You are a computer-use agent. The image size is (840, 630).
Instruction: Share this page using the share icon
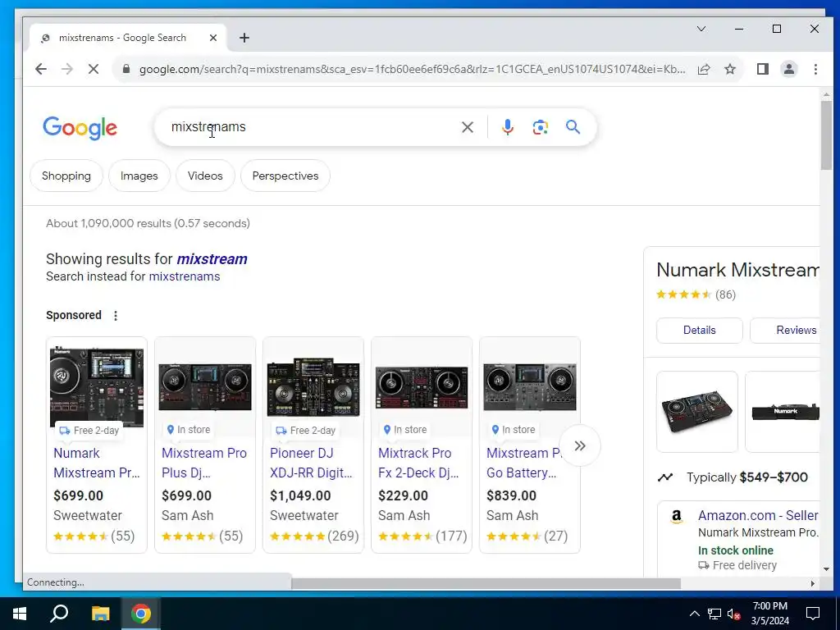(704, 69)
